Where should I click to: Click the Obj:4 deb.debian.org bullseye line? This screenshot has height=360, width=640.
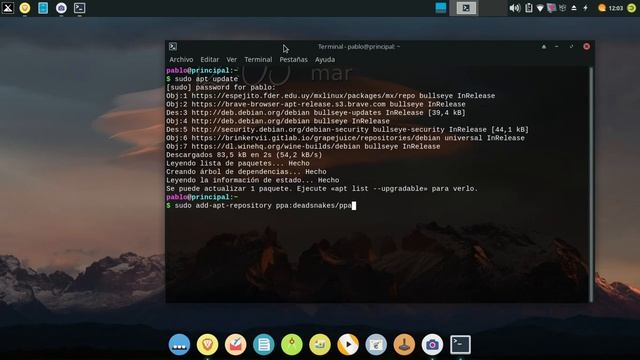tap(278, 121)
